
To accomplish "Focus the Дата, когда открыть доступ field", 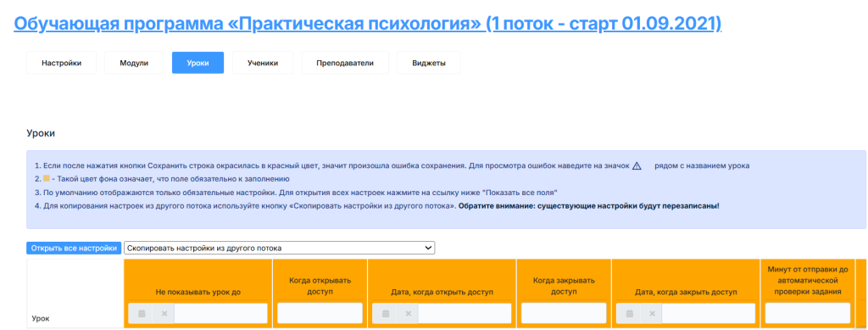I will point(465,313).
